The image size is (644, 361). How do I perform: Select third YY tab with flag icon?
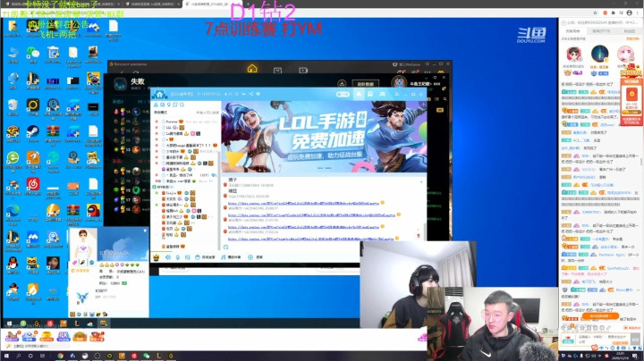pos(383,95)
